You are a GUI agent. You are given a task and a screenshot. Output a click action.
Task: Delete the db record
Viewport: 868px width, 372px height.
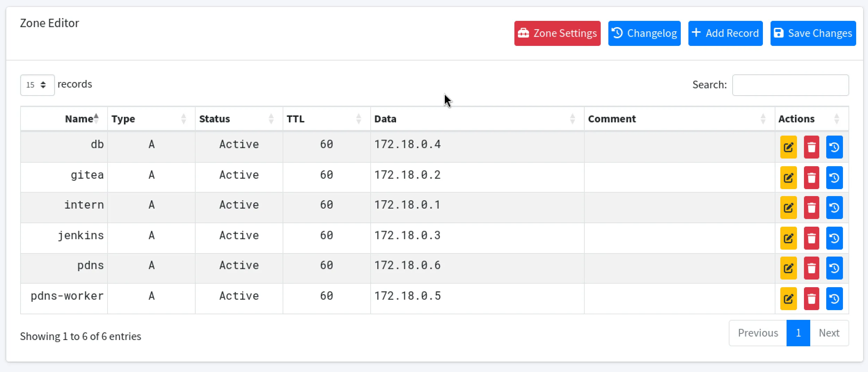click(x=811, y=147)
